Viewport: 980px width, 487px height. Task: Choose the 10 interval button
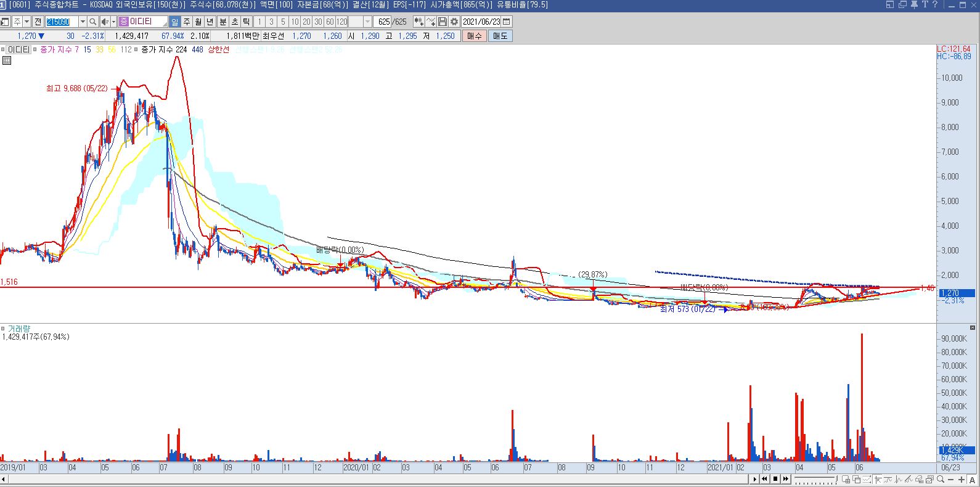pyautogui.click(x=295, y=22)
